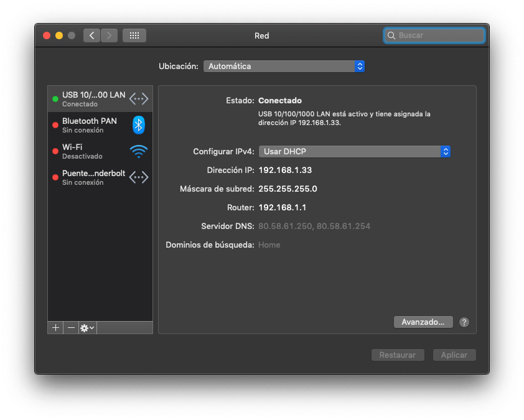
Task: Open the gear actions menu
Action: pyautogui.click(x=87, y=327)
